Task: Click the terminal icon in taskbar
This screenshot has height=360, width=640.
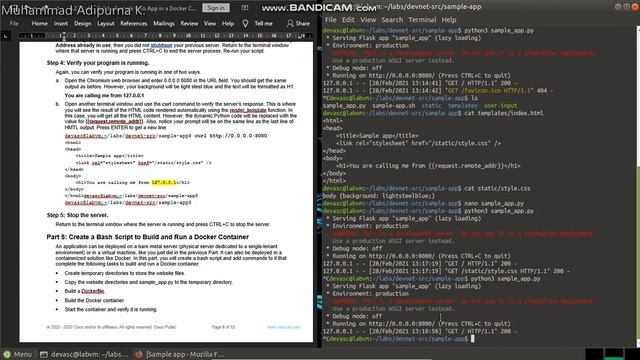Action: pyautogui.click(x=44, y=354)
